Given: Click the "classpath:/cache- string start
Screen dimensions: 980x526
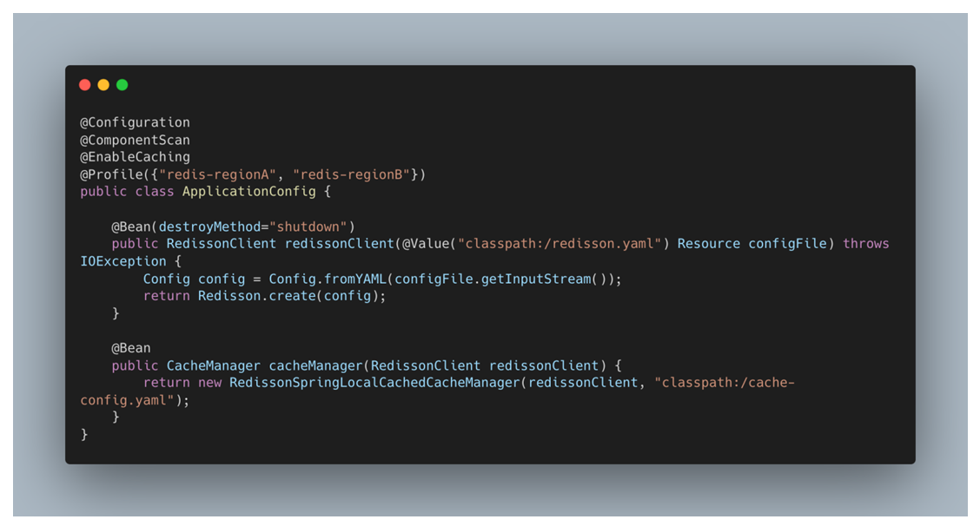Looking at the screenshot, I should click(x=725, y=382).
